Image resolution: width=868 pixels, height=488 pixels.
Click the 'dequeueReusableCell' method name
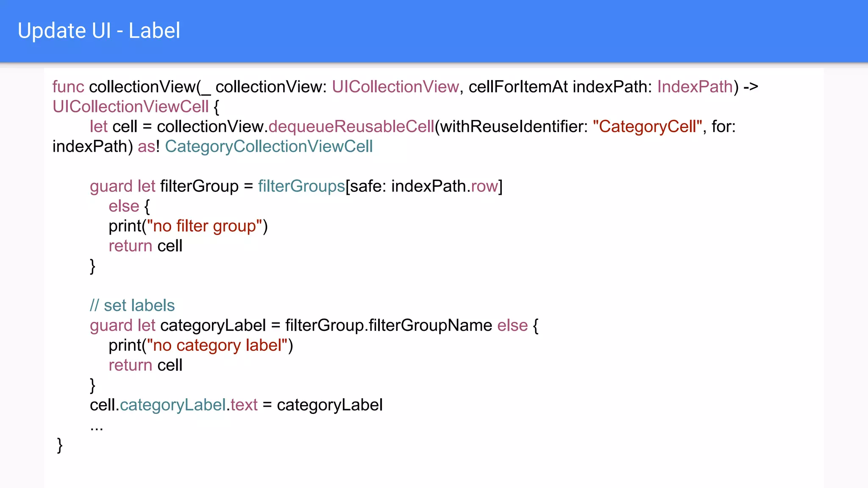click(351, 127)
